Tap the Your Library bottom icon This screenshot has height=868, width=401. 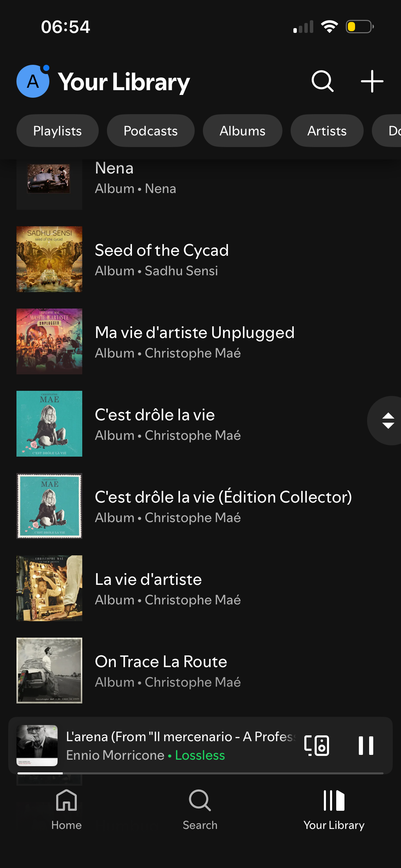(x=334, y=810)
